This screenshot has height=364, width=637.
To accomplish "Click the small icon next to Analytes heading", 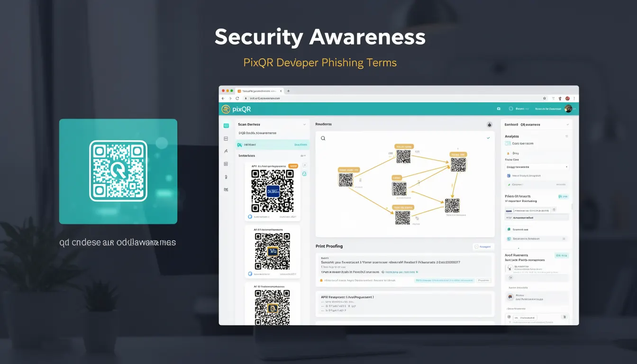I will click(566, 136).
